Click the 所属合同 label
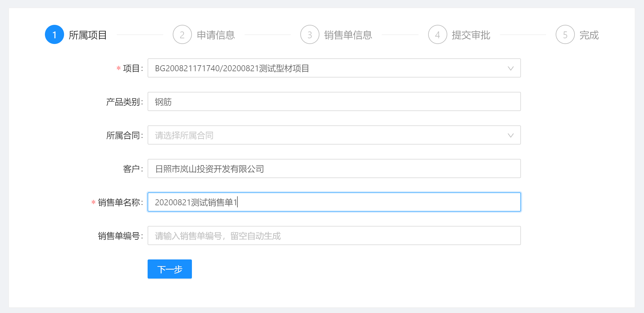The image size is (644, 313). tap(124, 136)
